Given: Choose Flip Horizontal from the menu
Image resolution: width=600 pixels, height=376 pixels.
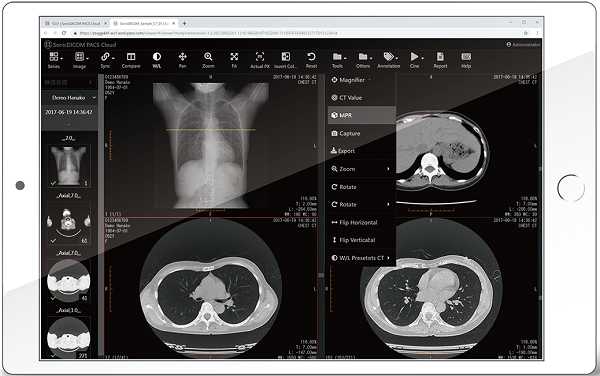Looking at the screenshot, I should click(x=362, y=222).
